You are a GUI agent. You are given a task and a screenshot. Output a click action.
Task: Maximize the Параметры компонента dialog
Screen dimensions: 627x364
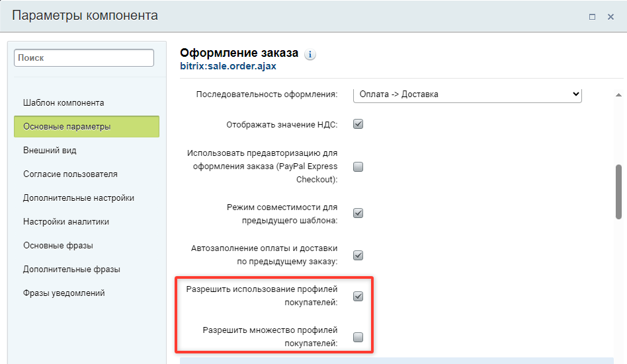(x=592, y=17)
